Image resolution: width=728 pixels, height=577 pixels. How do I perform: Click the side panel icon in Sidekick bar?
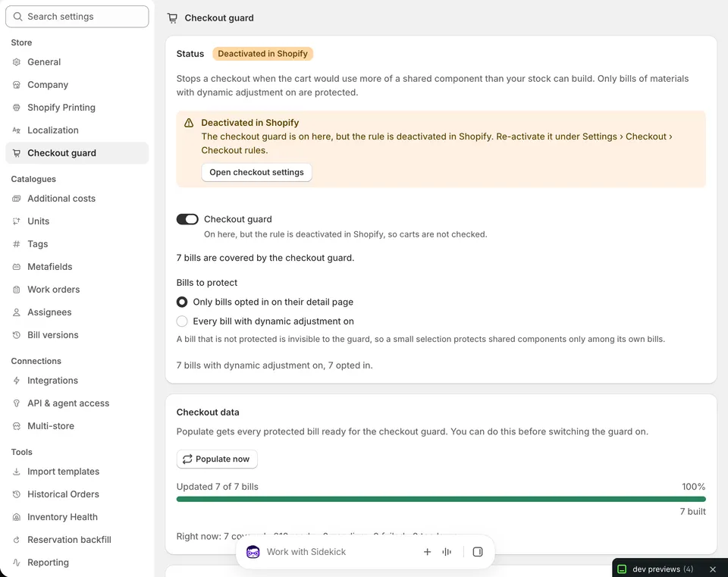(478, 551)
